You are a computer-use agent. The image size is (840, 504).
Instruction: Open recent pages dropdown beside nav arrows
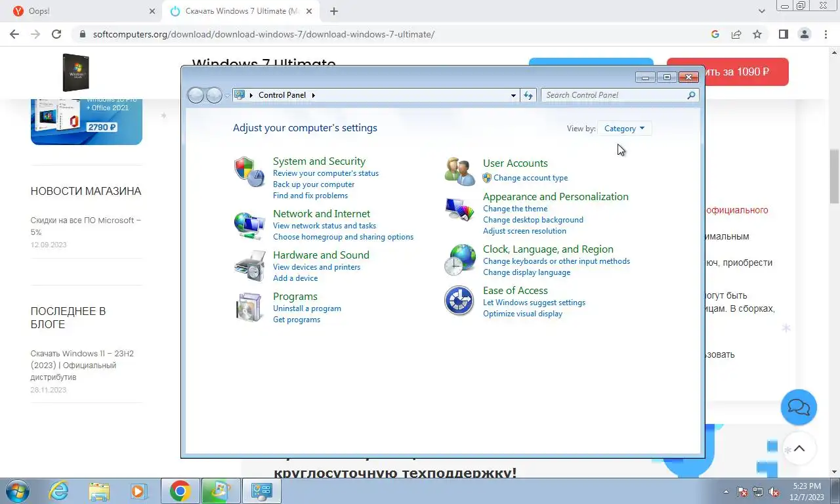click(228, 96)
